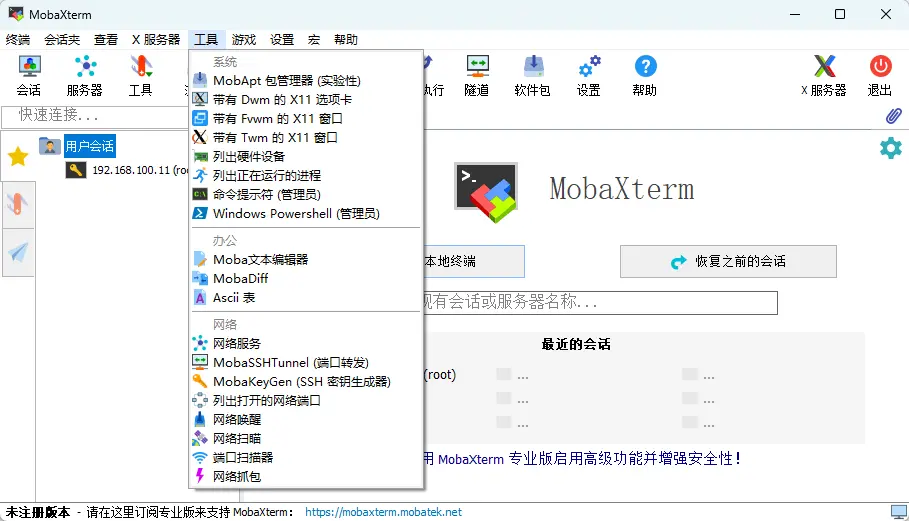This screenshot has height=521, width=909.
Task: Open the 查看 menu
Action: 106,39
